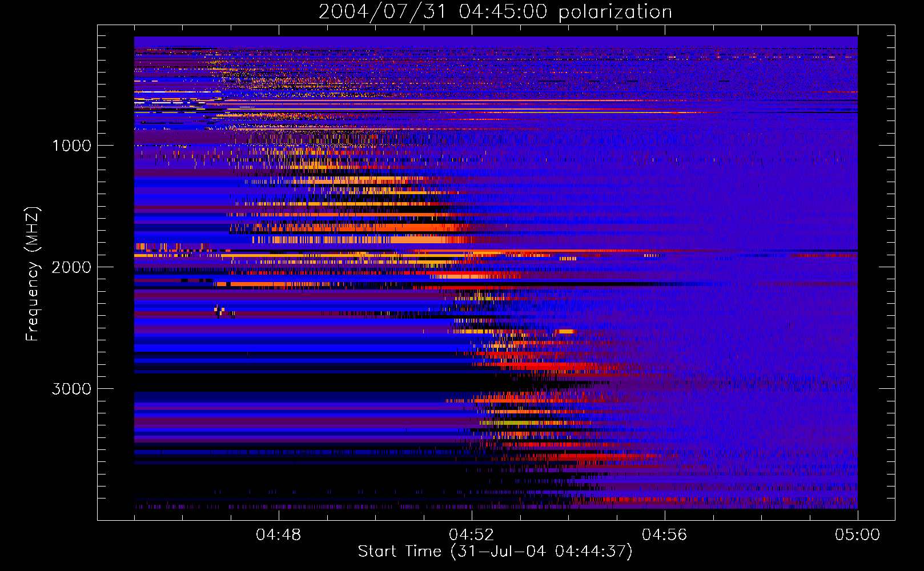
Task: Click the 1000 frequency tick label
Action: click(x=71, y=146)
